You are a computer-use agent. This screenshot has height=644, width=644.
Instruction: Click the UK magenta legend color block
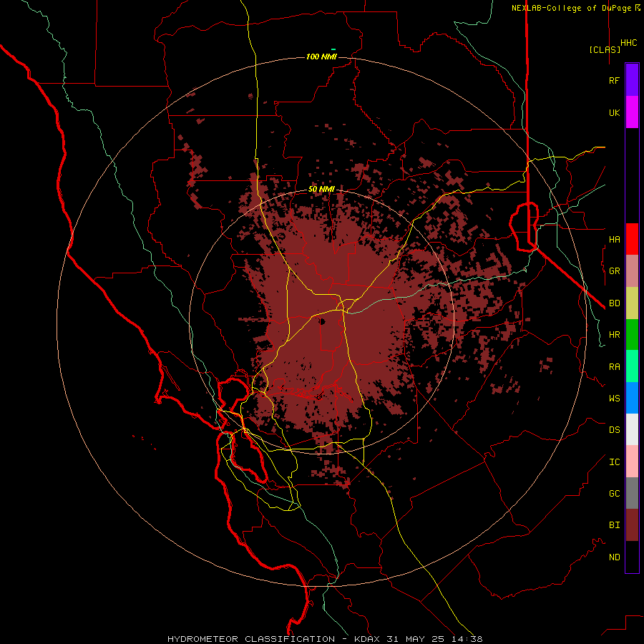(632, 112)
